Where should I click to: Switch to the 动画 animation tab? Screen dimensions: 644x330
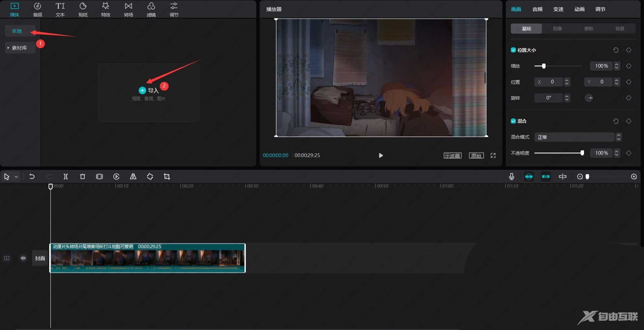(579, 9)
